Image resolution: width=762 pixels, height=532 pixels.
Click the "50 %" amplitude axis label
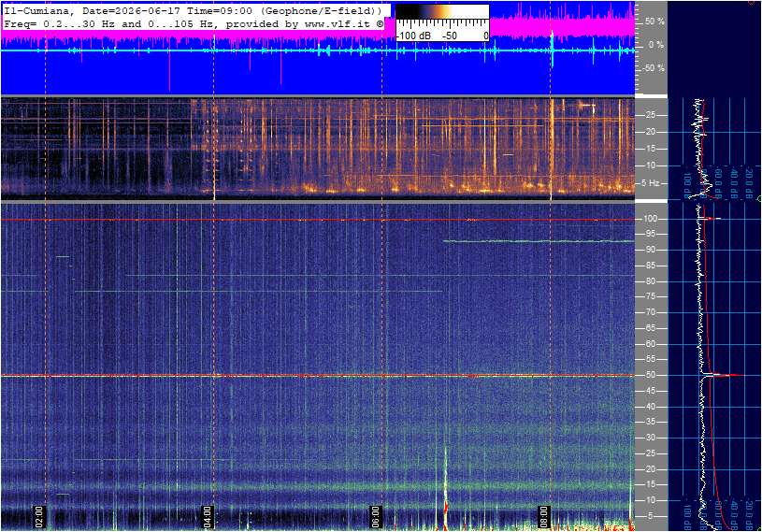tap(654, 22)
